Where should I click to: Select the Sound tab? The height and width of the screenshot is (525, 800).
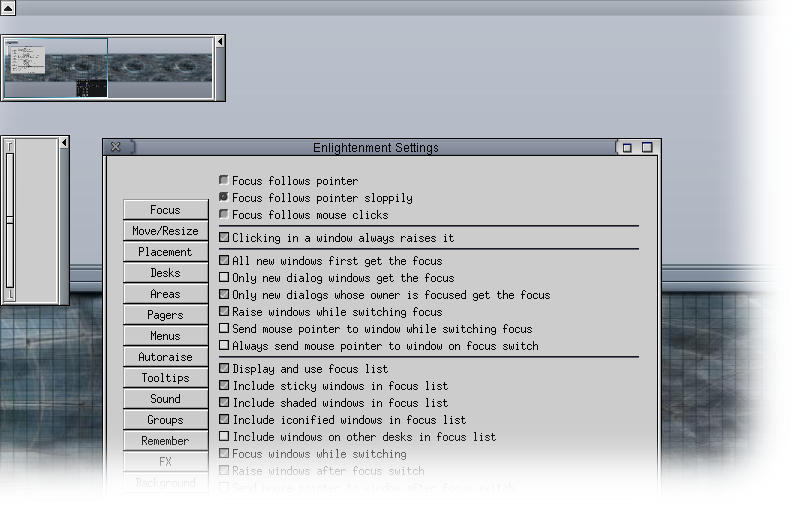[x=165, y=398]
